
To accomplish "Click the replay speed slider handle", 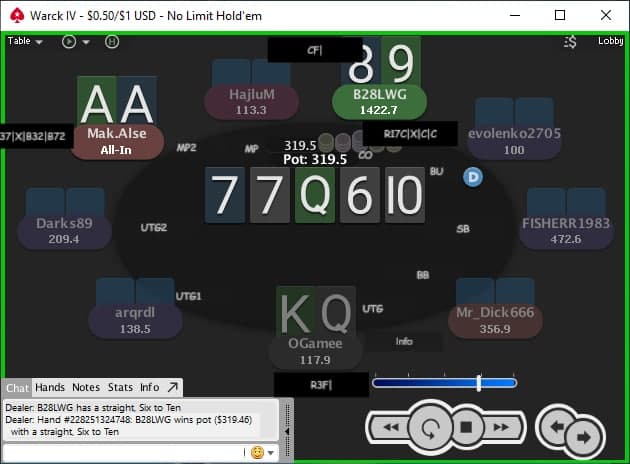I will point(479,383).
